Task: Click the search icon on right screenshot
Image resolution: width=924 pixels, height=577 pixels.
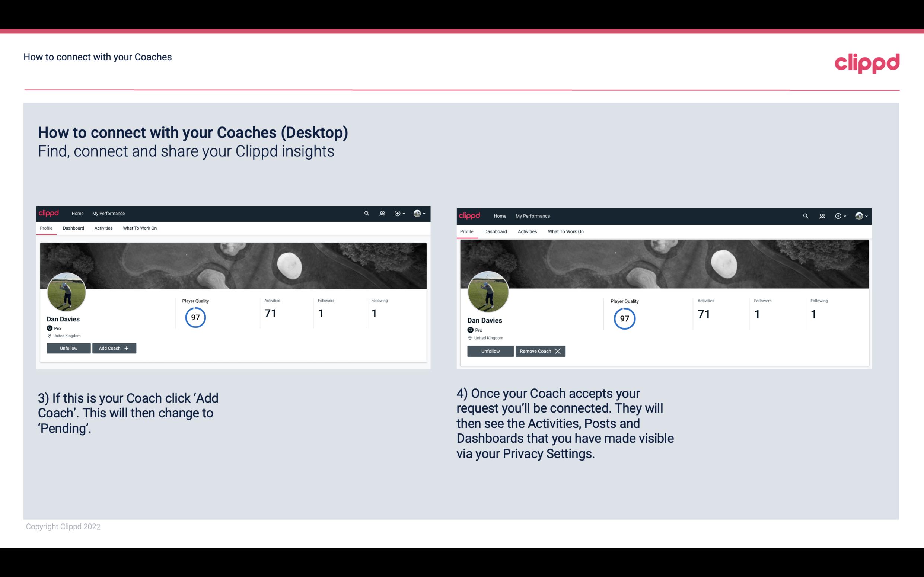Action: 805,215
